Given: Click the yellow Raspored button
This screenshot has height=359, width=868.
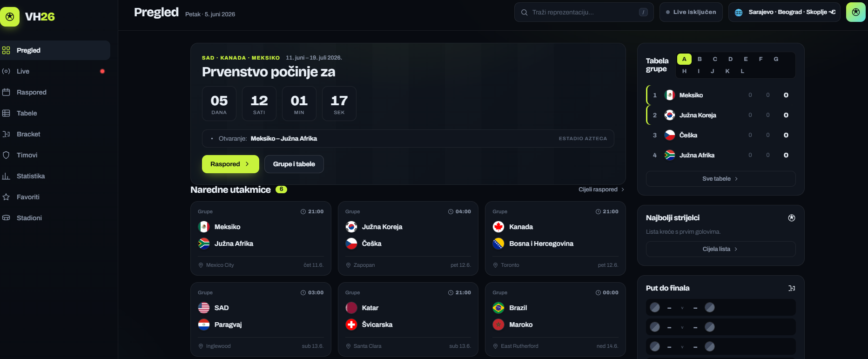Looking at the screenshot, I should [x=230, y=164].
